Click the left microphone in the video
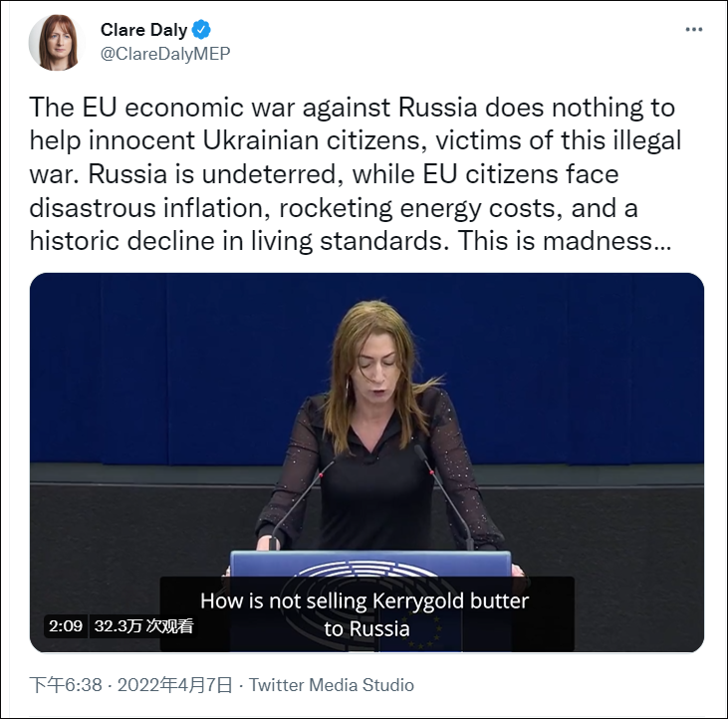Viewport: 728px width, 719px height. pyautogui.click(x=298, y=498)
